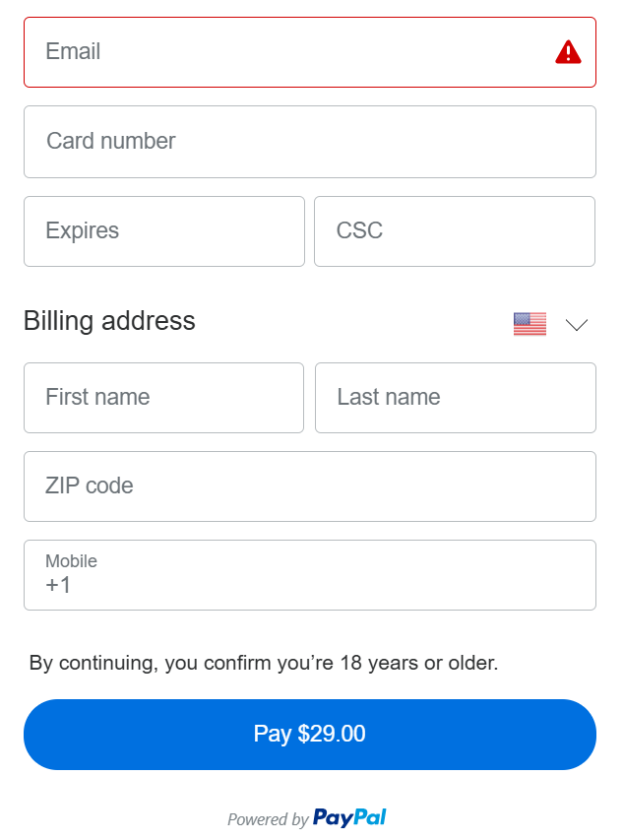Viewport: 623px width, 840px height.
Task: Focus the CSC security code field
Action: 455,231
